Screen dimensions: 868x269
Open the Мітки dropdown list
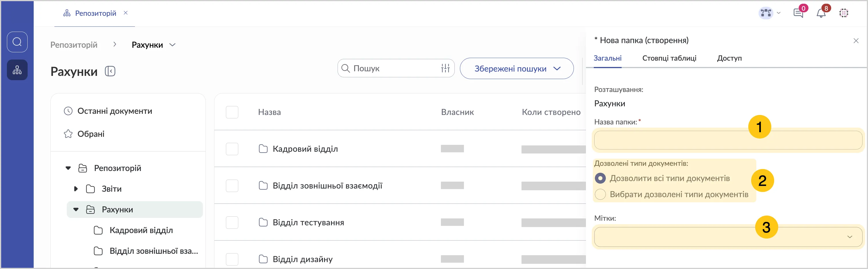[x=728, y=237]
